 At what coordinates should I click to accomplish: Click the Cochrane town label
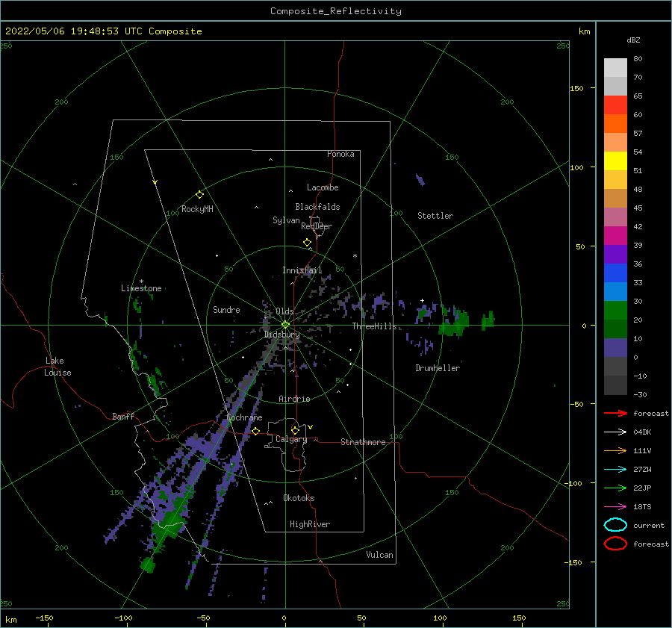[x=244, y=417]
